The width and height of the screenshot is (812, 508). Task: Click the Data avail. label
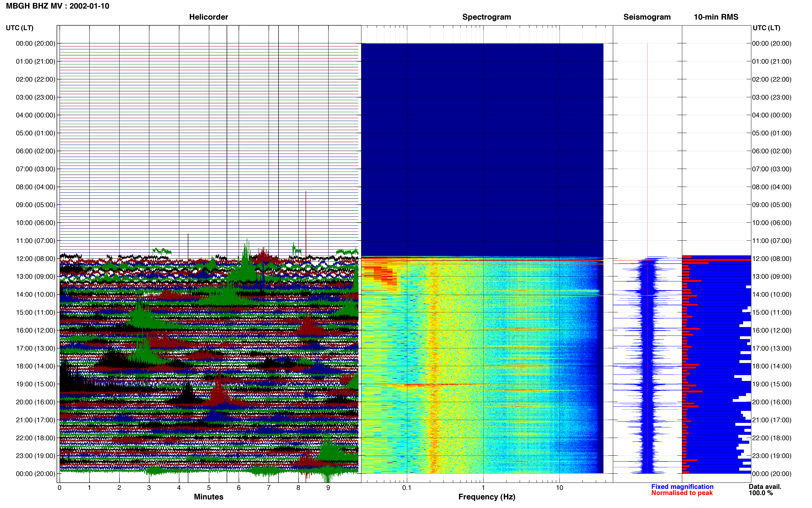765,486
